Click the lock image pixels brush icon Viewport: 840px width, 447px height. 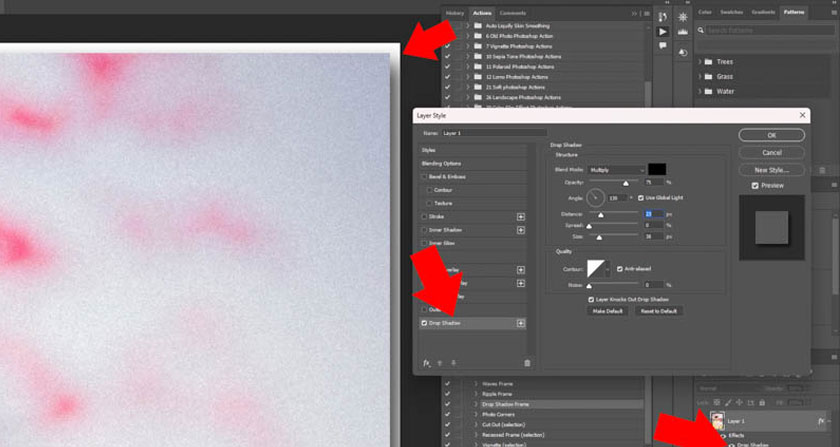729,402
